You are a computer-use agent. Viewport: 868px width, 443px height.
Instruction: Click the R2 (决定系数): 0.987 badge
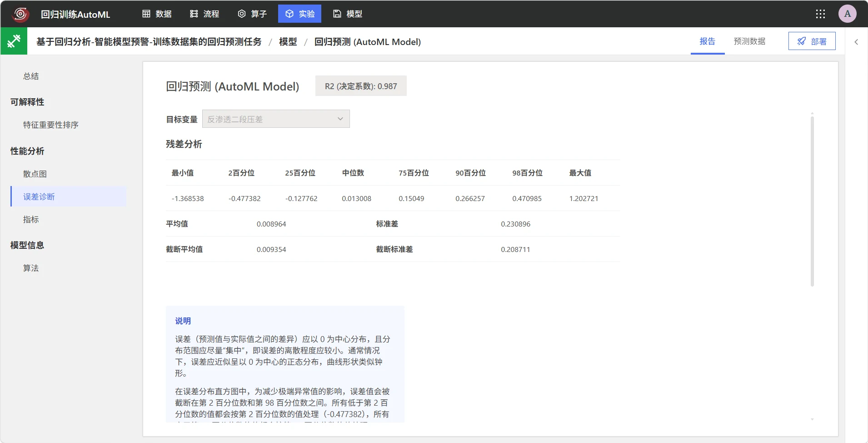coord(361,86)
